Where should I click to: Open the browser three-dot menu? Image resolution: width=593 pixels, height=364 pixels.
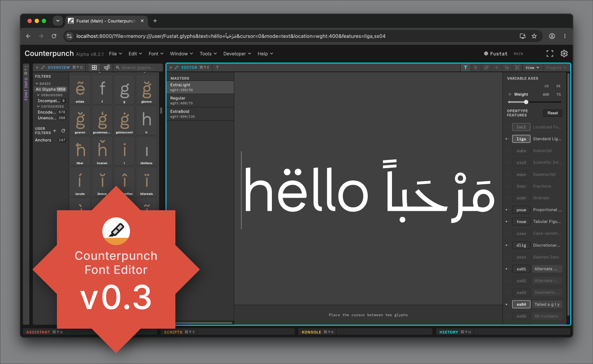tap(565, 36)
